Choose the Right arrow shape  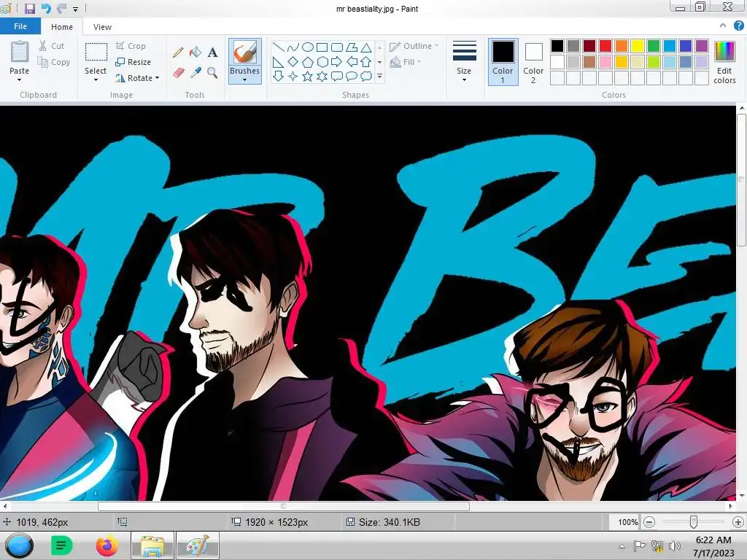tap(337, 62)
